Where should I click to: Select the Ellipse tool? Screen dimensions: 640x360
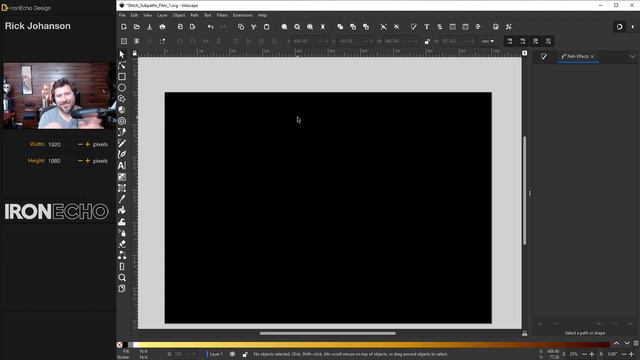(122, 87)
